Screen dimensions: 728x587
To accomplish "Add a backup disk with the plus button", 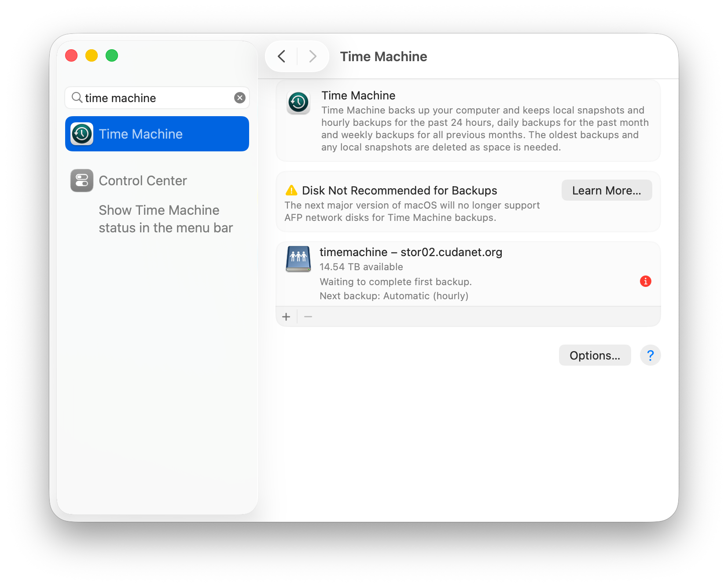I will coord(286,317).
